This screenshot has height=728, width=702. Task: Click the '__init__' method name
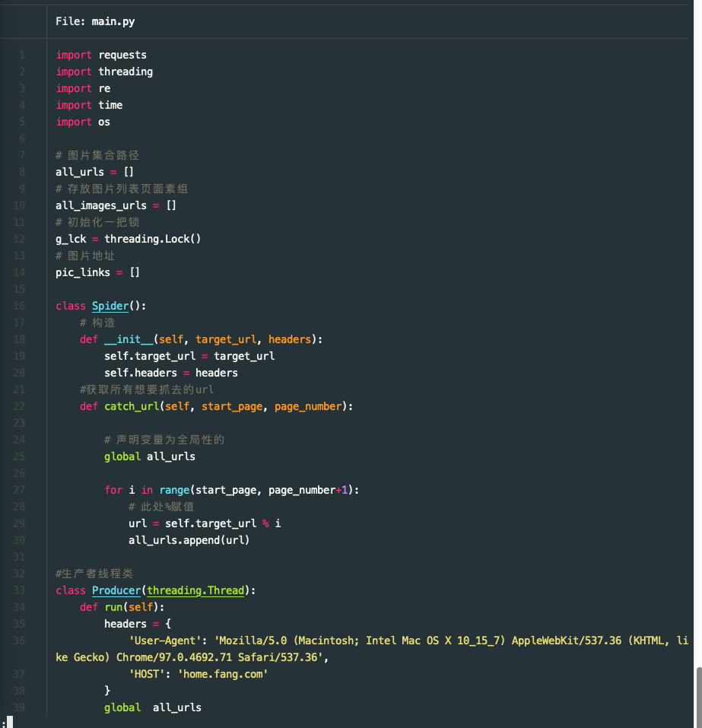pyautogui.click(x=129, y=339)
